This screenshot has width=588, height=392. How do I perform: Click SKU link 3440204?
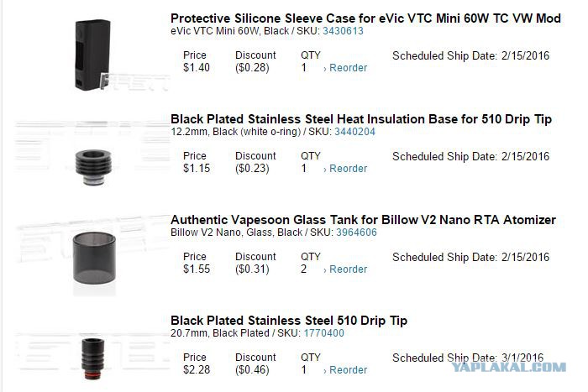(355, 132)
